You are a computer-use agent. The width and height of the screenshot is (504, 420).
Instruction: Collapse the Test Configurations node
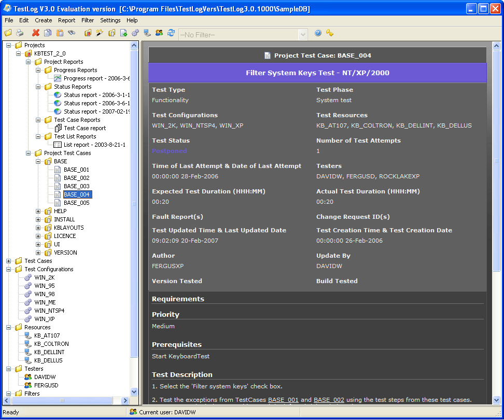click(x=9, y=270)
